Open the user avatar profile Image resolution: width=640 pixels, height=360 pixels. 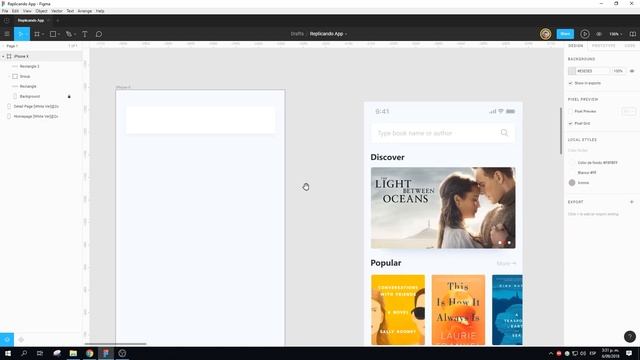coord(545,34)
